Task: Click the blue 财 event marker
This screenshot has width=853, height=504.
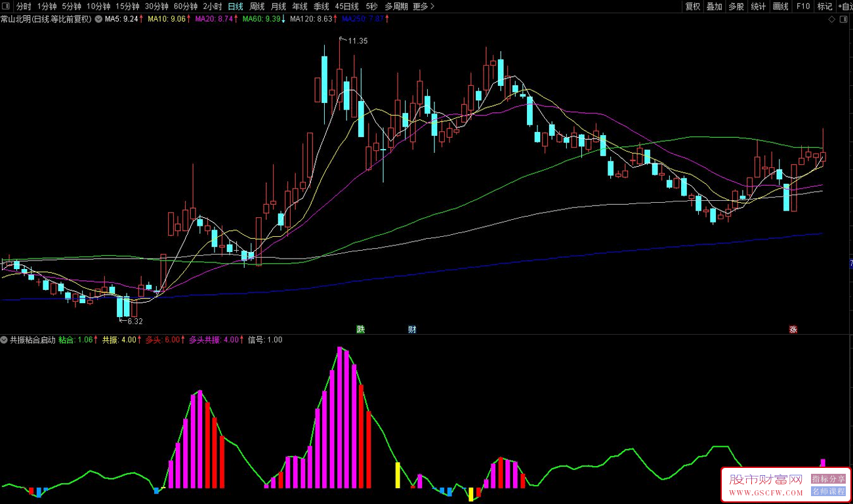Action: pos(412,329)
